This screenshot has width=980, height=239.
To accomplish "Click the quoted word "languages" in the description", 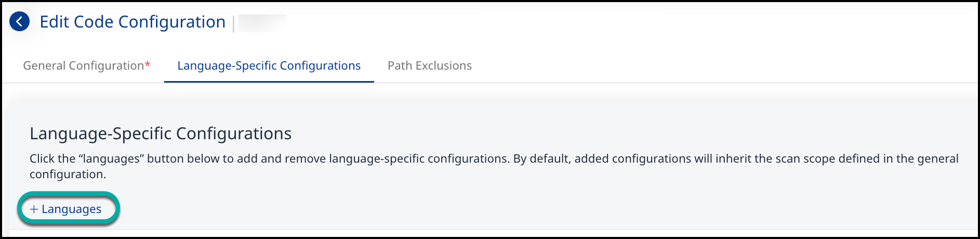I will 111,159.
